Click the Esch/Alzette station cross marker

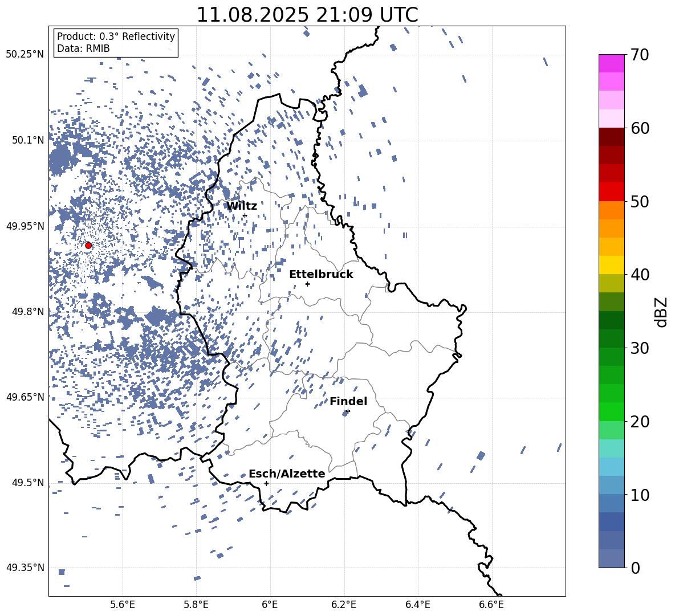click(x=266, y=483)
